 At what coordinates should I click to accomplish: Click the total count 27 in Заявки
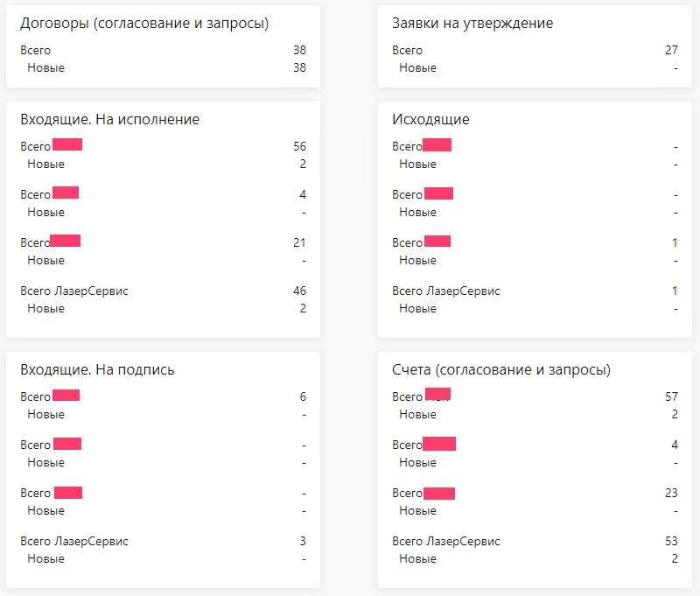671,51
